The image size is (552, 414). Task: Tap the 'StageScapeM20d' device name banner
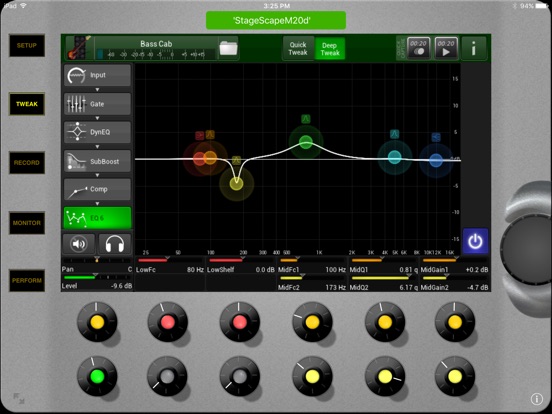click(276, 20)
